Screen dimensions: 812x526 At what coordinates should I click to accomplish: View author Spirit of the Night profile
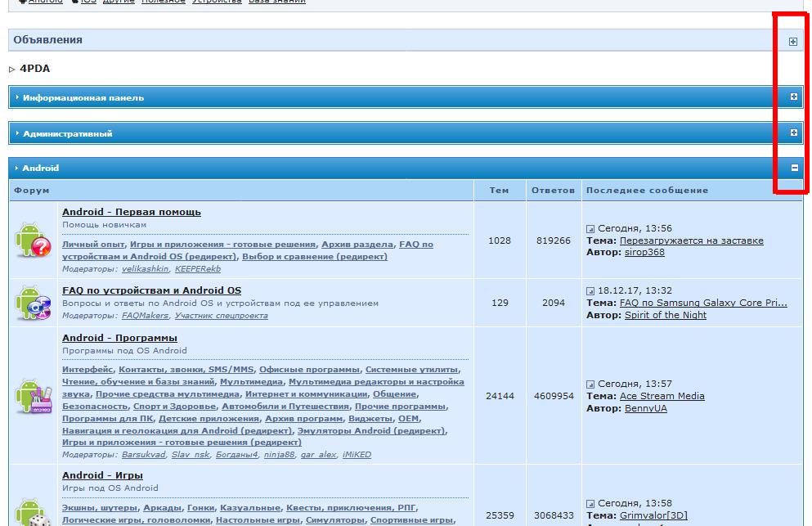[666, 315]
